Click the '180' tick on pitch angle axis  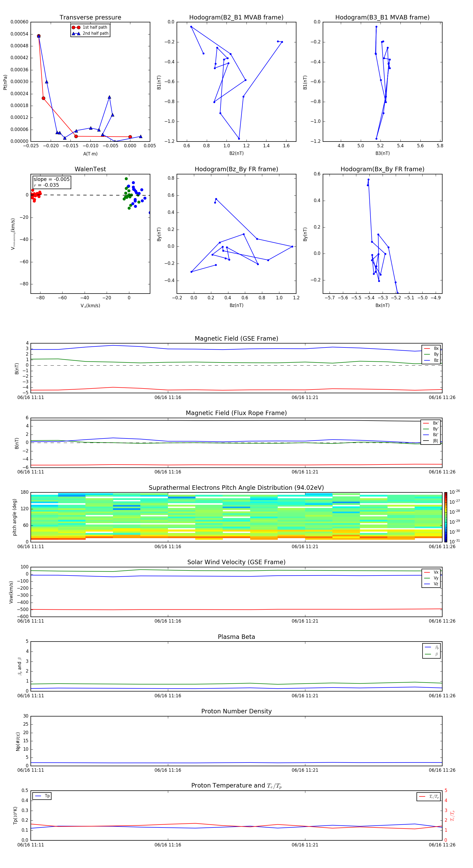tap(25, 492)
